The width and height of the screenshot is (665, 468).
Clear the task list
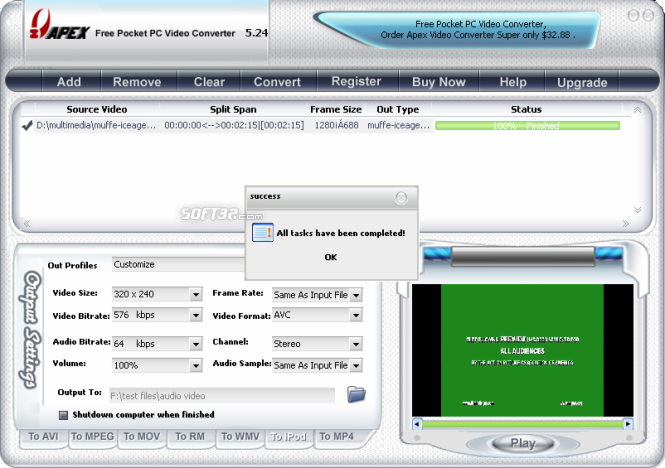tap(209, 81)
